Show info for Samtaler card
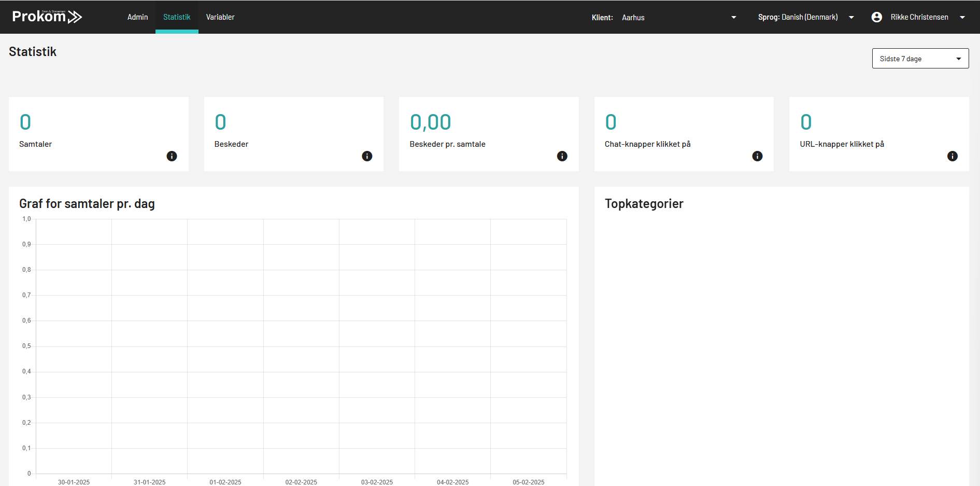 pyautogui.click(x=172, y=156)
